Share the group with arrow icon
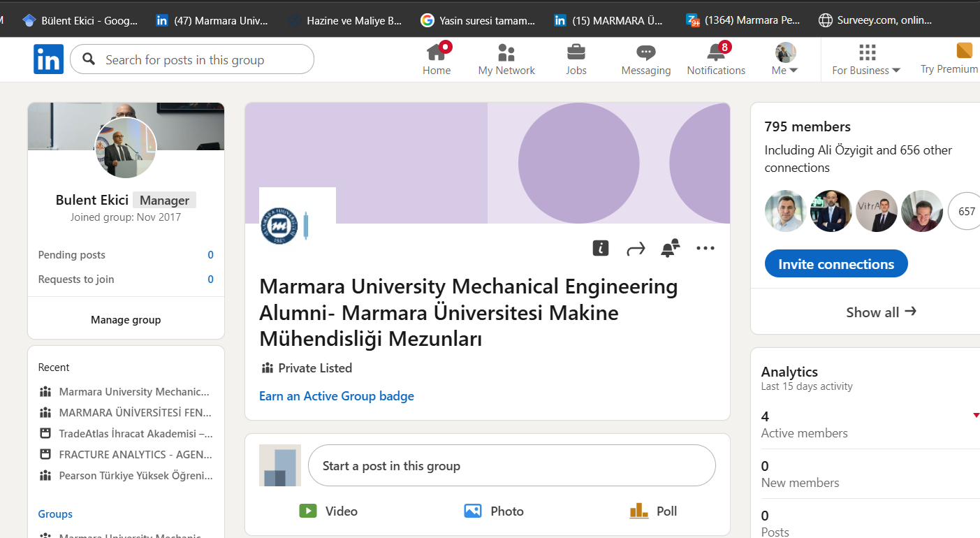The width and height of the screenshot is (980, 538). pos(636,249)
